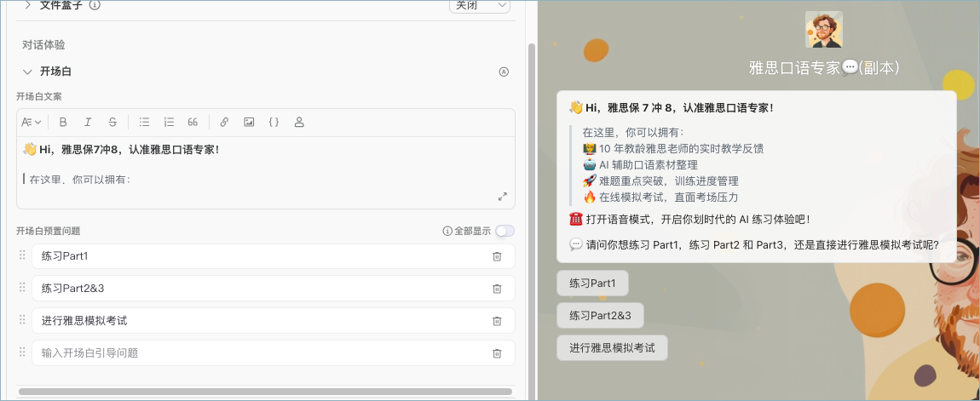Click 进行雅思模拟考试 suggestion in preview
The image size is (980, 401).
[612, 348]
